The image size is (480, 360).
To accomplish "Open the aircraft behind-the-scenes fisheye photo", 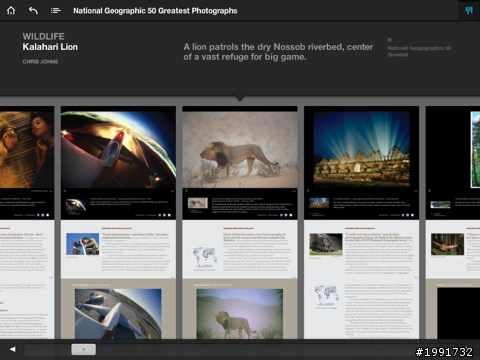I will (118, 314).
